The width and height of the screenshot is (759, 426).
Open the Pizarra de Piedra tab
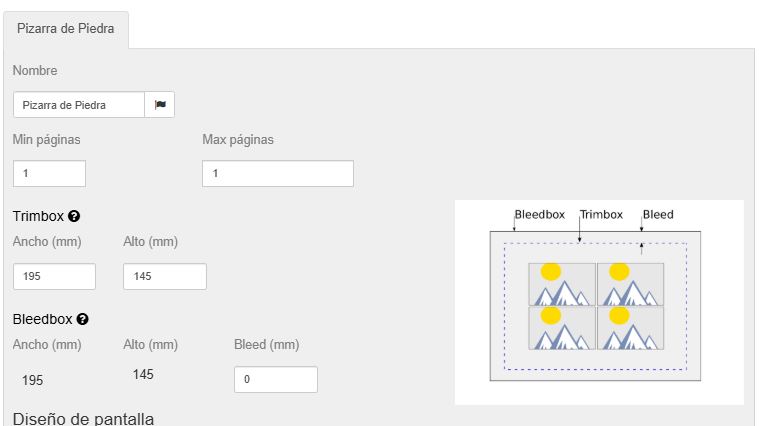(x=66, y=28)
